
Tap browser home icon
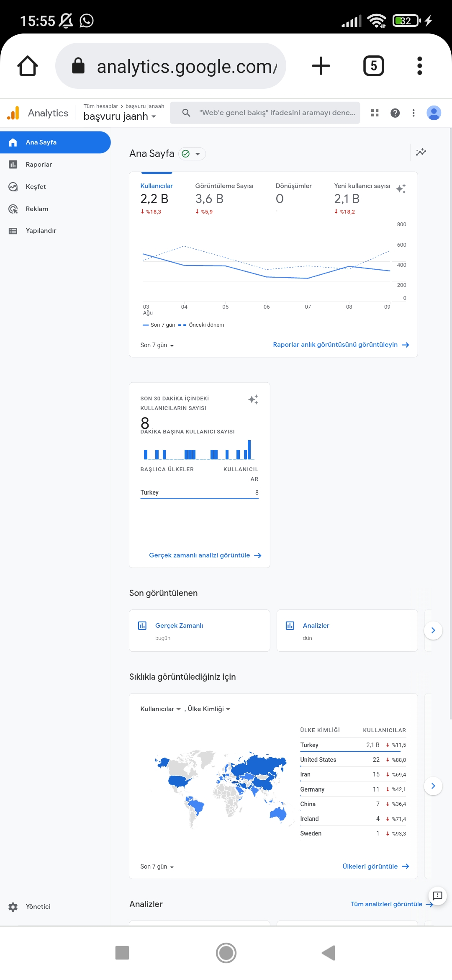(28, 66)
